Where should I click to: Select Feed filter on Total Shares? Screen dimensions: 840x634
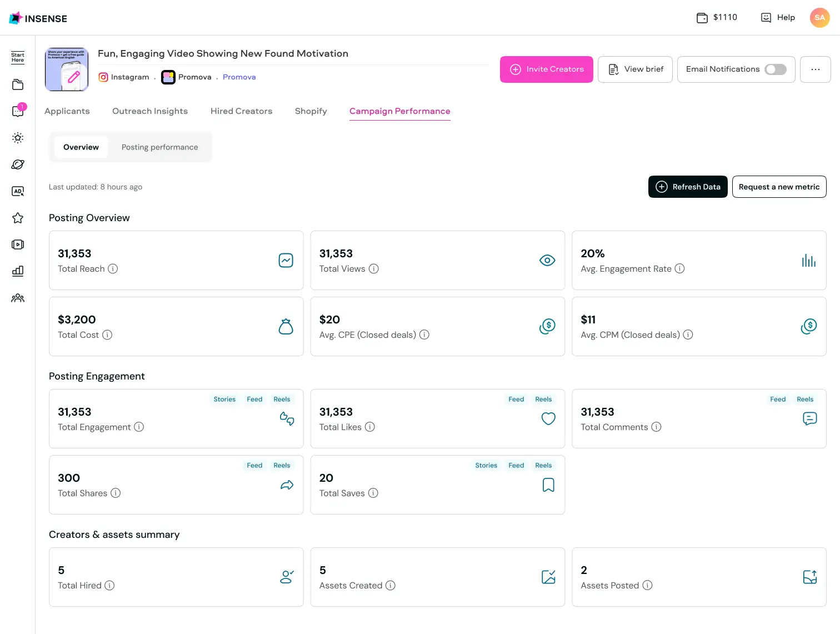click(254, 466)
